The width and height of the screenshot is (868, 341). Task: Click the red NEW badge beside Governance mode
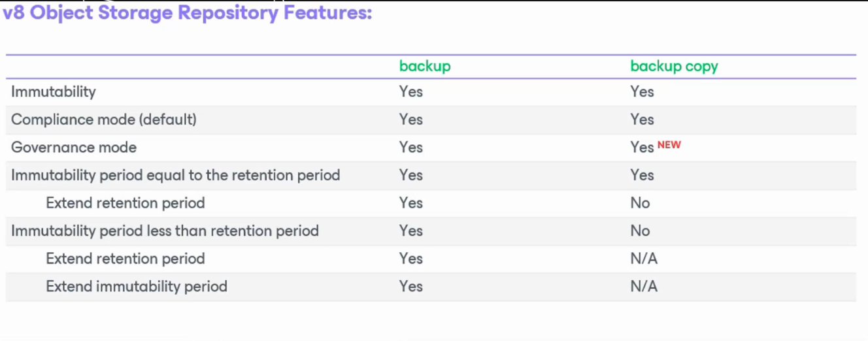669,145
